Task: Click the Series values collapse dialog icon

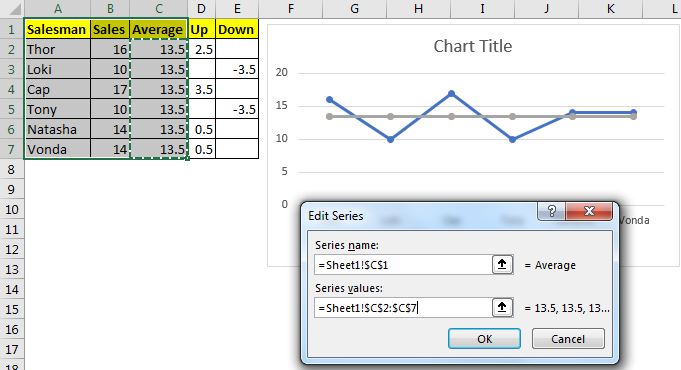Action: 502,307
